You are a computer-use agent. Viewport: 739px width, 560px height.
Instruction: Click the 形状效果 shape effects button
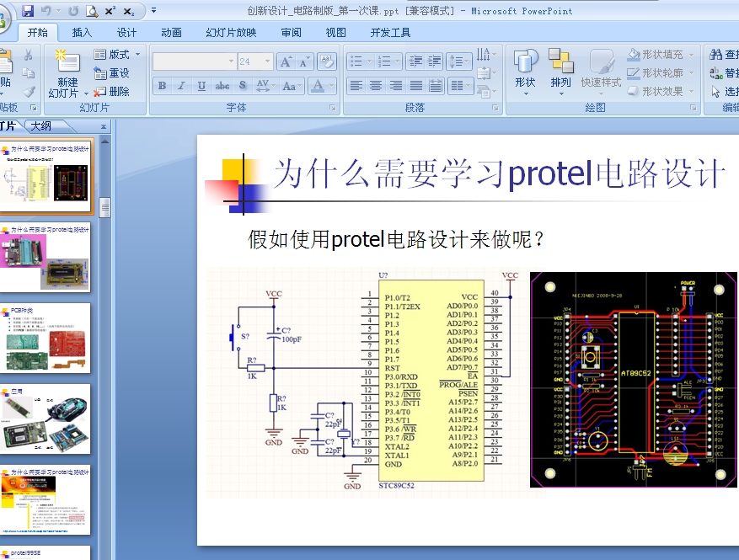click(x=661, y=92)
